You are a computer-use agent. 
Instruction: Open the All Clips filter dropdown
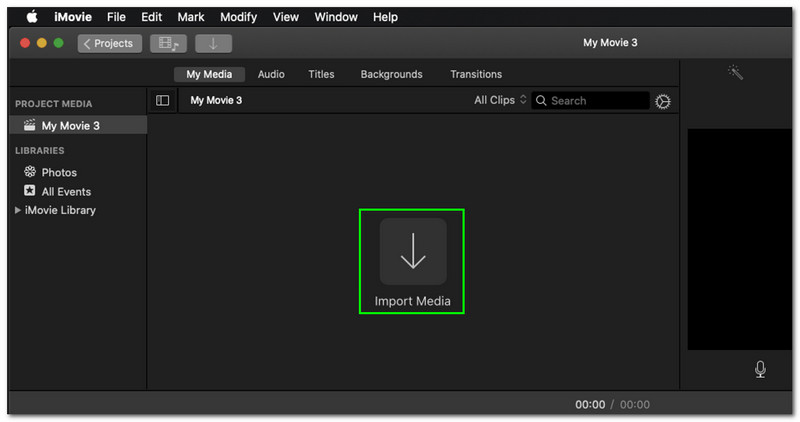(500, 101)
